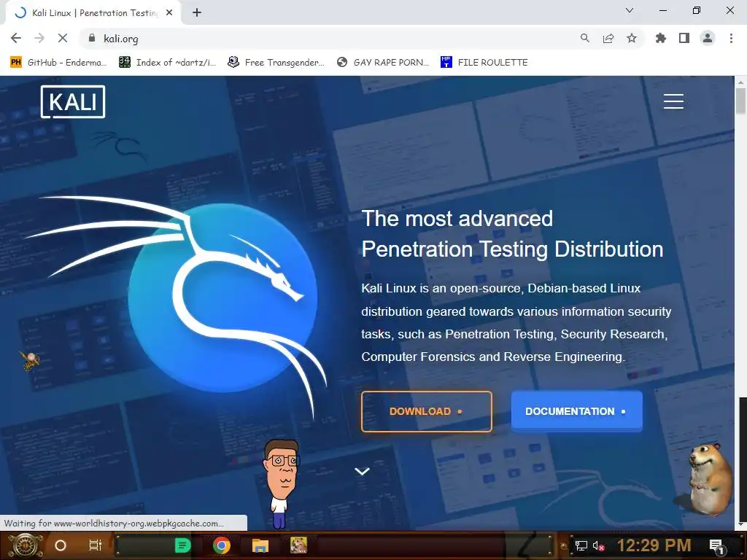View site security lock info

click(92, 38)
